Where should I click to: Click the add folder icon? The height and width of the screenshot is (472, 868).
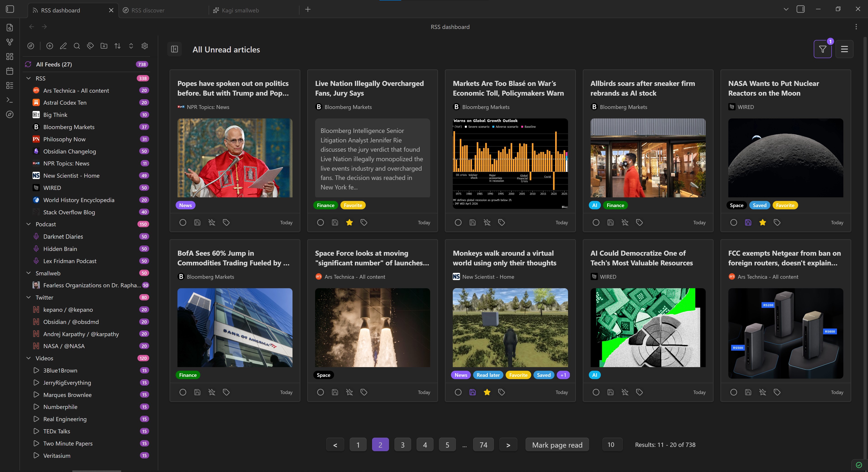pyautogui.click(x=104, y=46)
